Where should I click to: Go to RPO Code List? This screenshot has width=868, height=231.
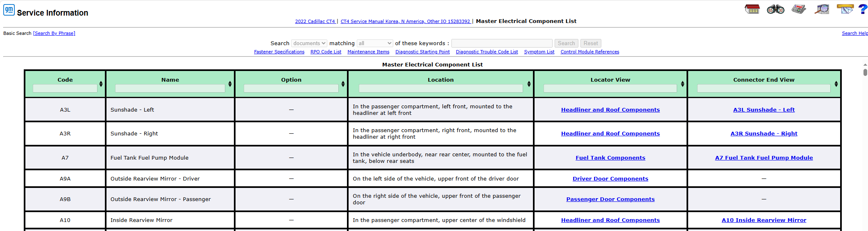(326, 52)
